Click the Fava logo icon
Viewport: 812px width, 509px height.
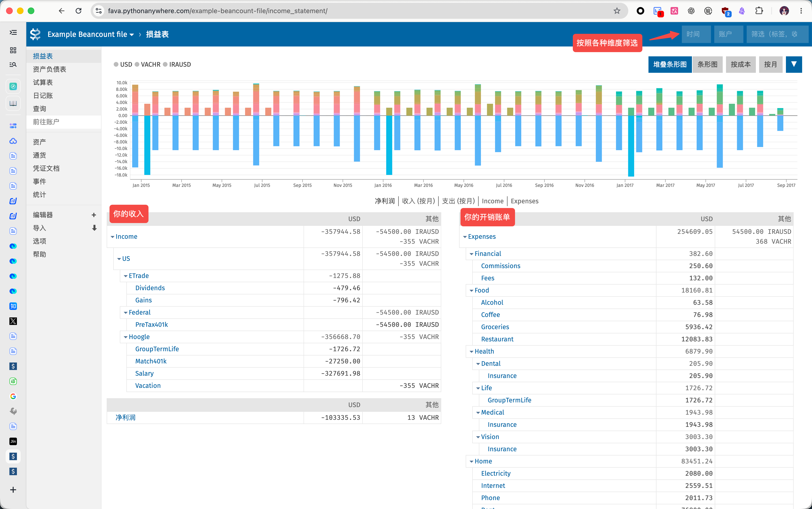35,34
